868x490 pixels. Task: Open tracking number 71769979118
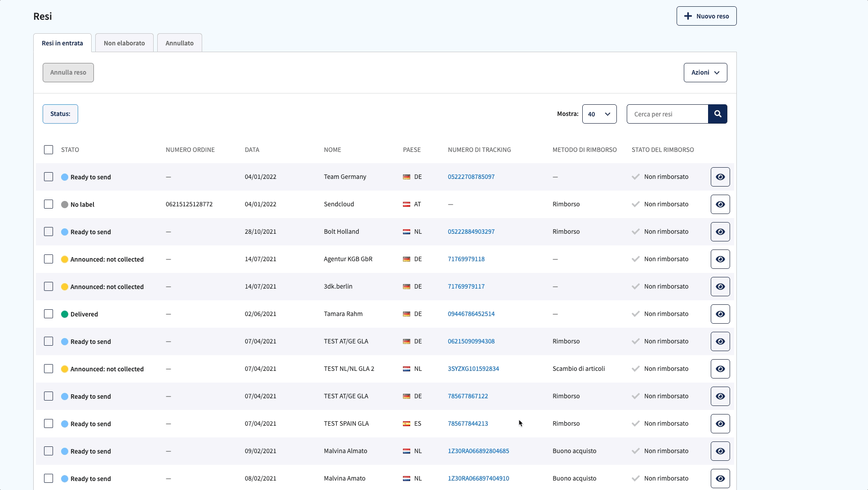pos(466,259)
